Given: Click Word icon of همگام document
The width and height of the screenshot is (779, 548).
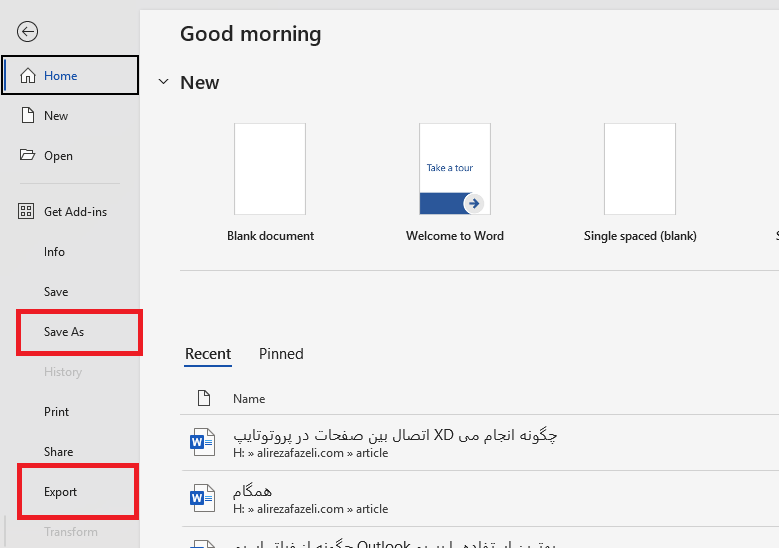Looking at the screenshot, I should (x=202, y=498).
